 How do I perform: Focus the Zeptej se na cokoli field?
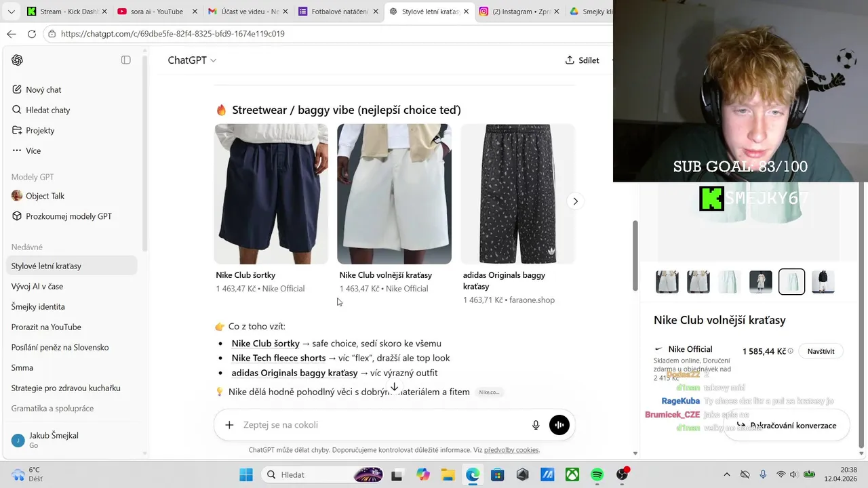click(x=383, y=425)
